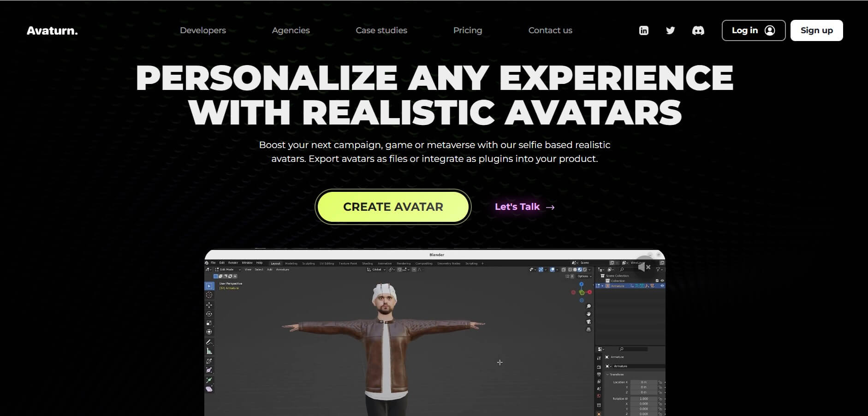Click the red X axis gizmo handle
868x416 pixels.
(589, 292)
